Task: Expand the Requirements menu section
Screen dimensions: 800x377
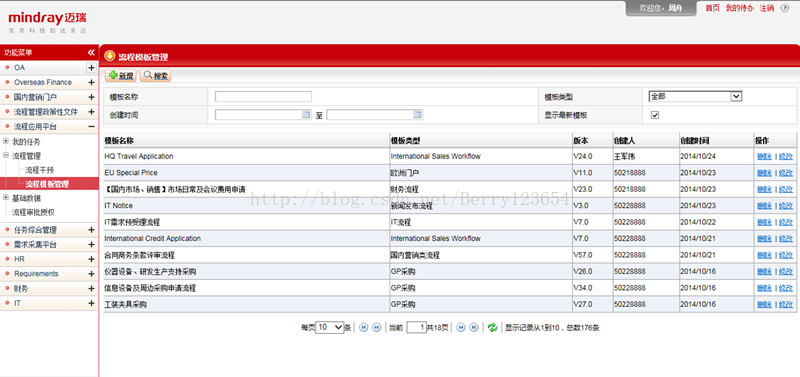Action: [x=91, y=274]
